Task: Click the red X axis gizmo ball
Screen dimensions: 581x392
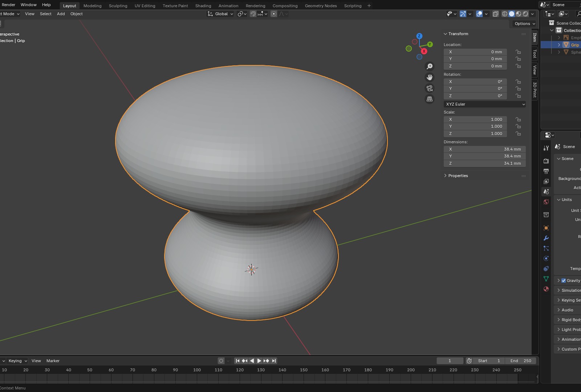Action: click(424, 51)
